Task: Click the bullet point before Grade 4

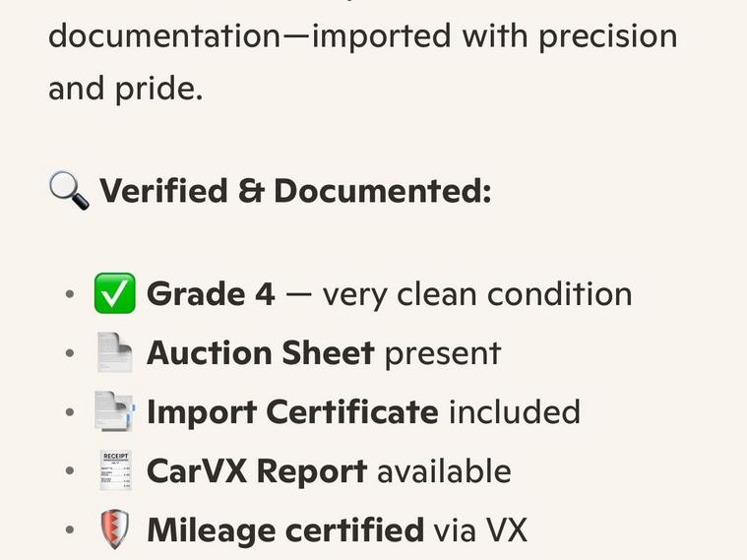Action: [x=69, y=295]
